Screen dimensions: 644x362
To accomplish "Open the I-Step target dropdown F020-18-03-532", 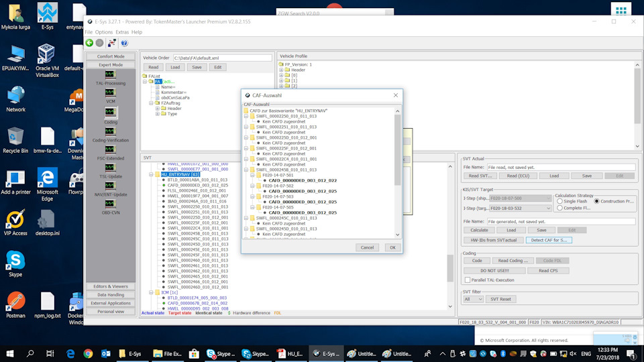I will 520,208.
